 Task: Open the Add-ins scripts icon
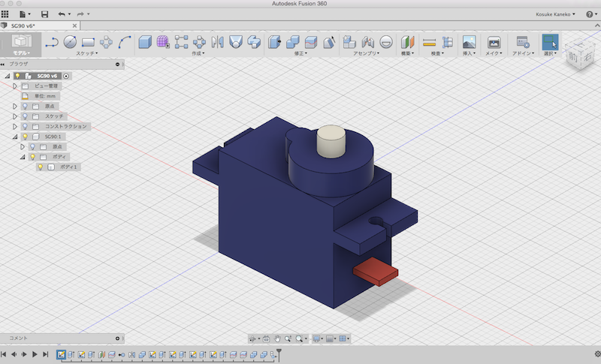point(523,42)
